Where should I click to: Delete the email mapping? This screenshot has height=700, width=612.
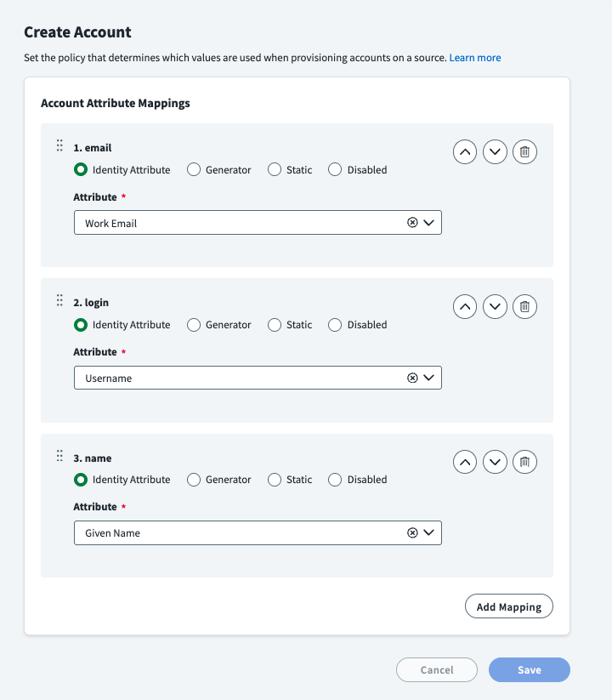click(525, 152)
